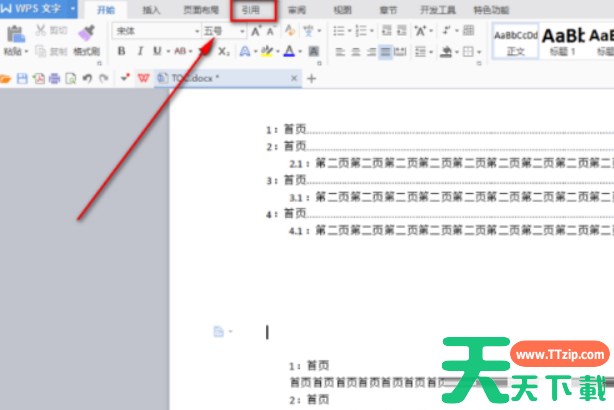
Task: Toggle Italic formatting
Action: click(140, 51)
